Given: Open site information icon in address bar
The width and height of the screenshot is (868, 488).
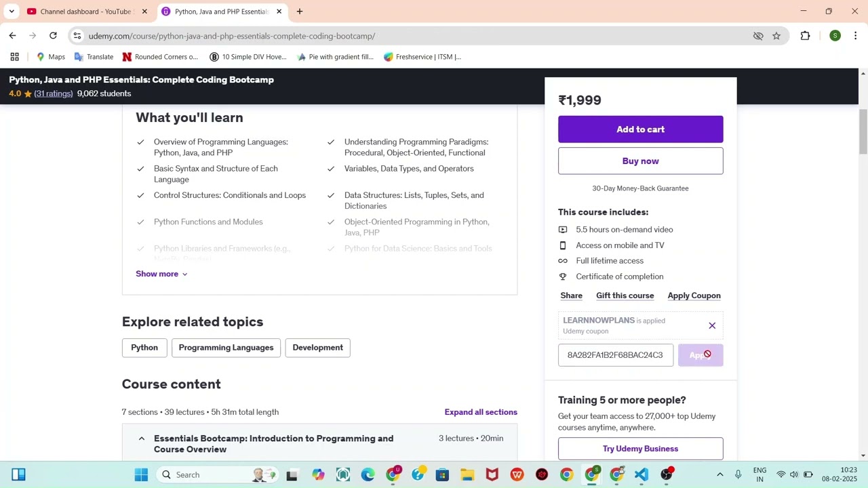Looking at the screenshot, I should click(77, 36).
